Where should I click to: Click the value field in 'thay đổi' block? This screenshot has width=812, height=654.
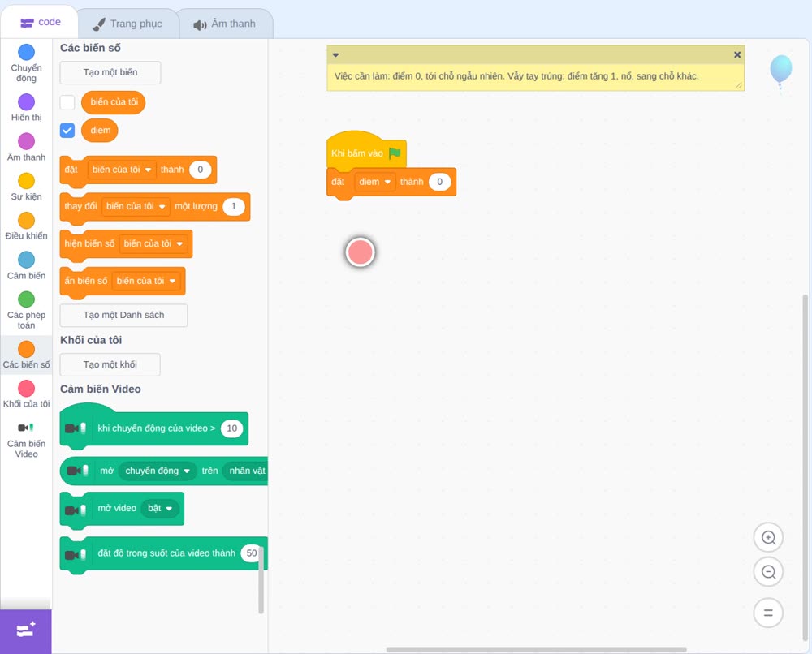click(234, 206)
